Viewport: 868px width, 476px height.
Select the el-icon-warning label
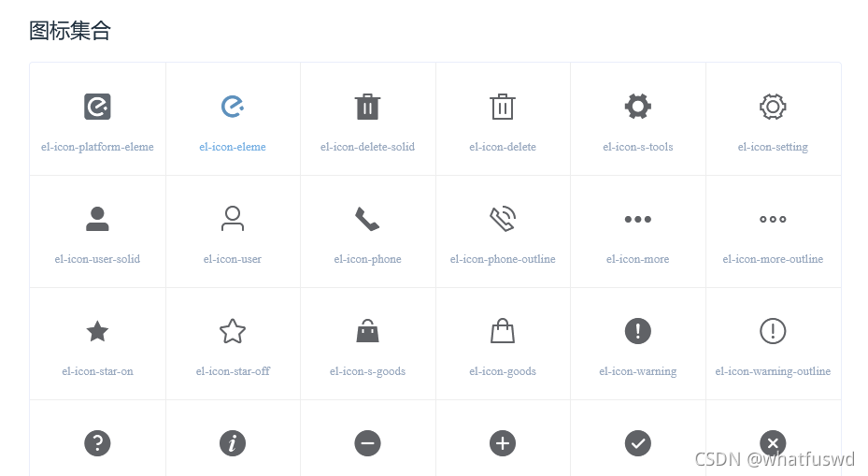coord(638,371)
